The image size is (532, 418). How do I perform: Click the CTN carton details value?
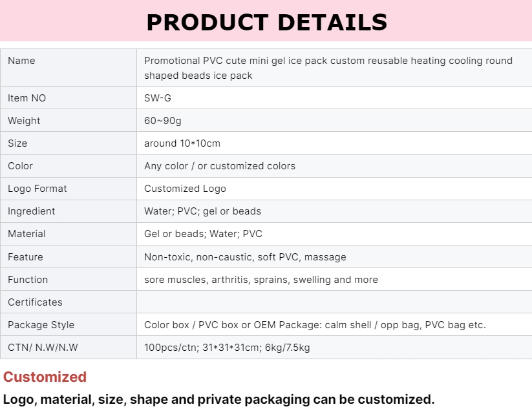227,348
